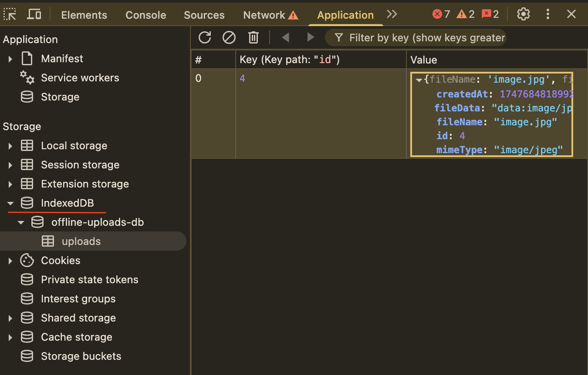Click the clear object store icon
This screenshot has width=588, height=375.
(x=229, y=38)
